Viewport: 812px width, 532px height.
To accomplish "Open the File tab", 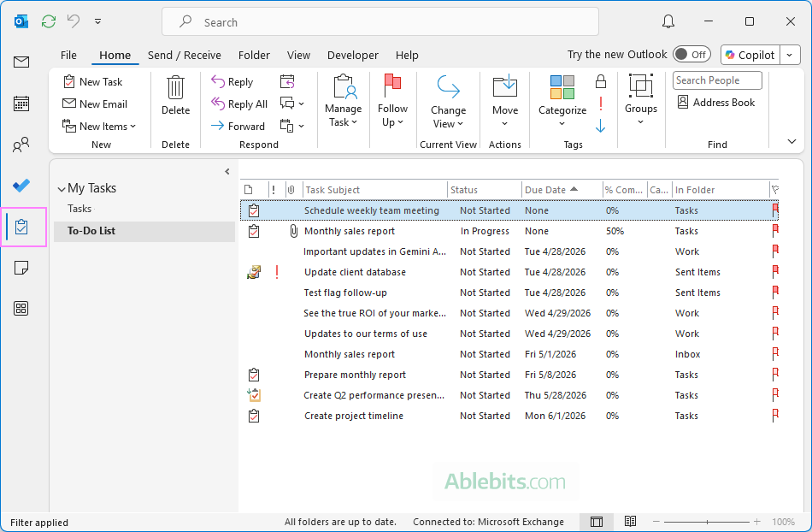I will [68, 55].
